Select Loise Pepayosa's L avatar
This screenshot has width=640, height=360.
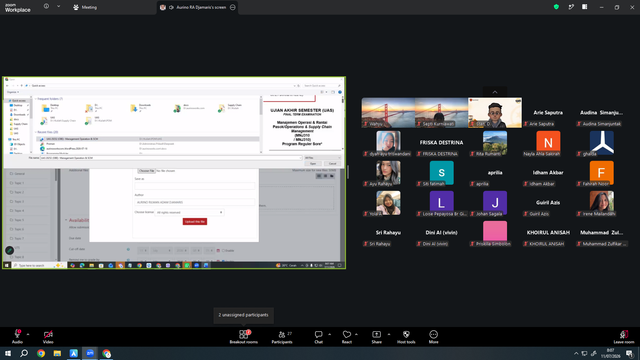coord(441,203)
